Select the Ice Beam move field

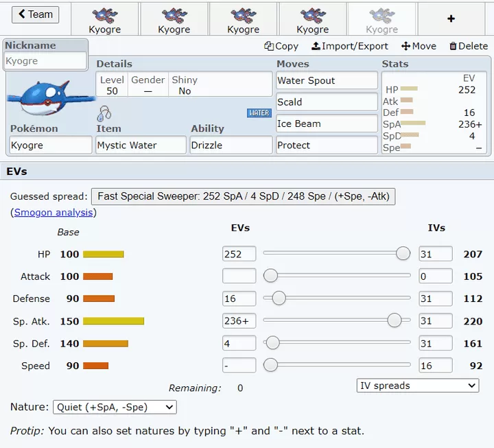(x=327, y=123)
